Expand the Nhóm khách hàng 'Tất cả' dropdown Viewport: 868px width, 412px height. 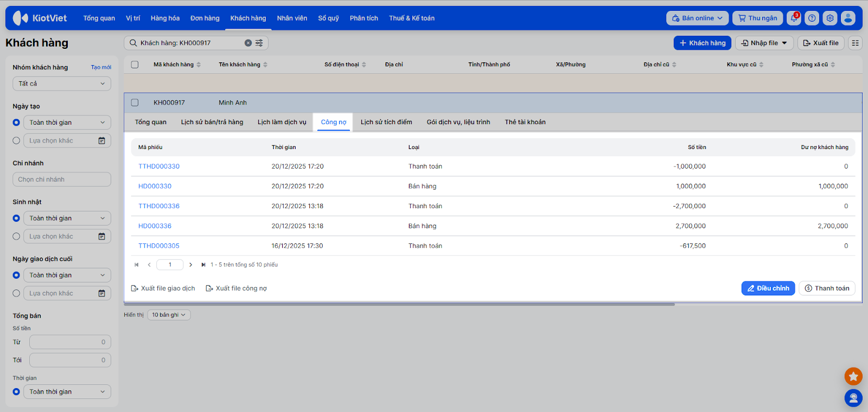[x=61, y=83]
